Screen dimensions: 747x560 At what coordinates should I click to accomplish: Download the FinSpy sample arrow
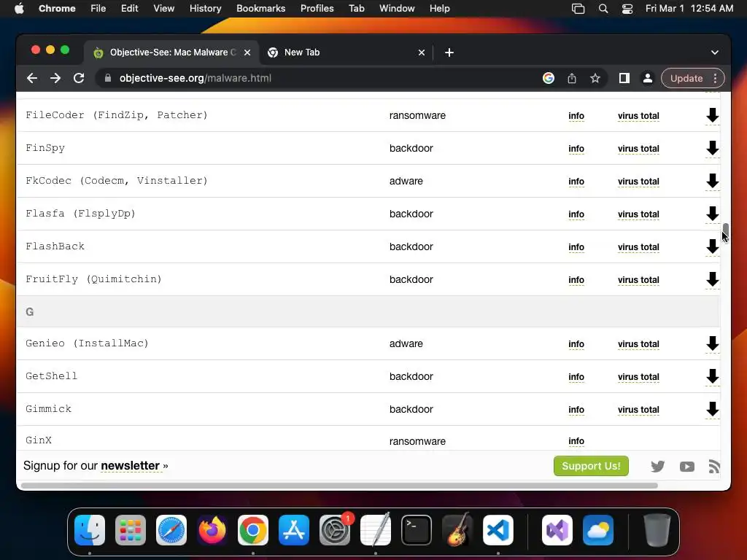pos(712,148)
